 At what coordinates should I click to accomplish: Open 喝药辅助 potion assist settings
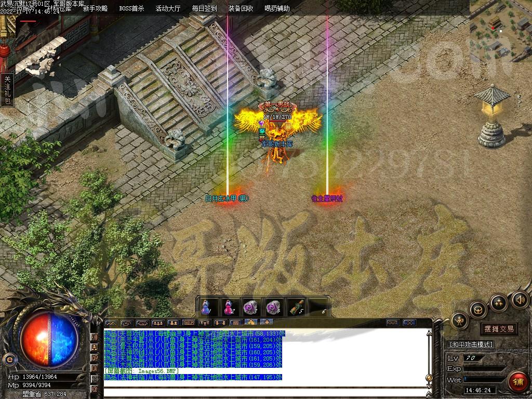[x=277, y=8]
